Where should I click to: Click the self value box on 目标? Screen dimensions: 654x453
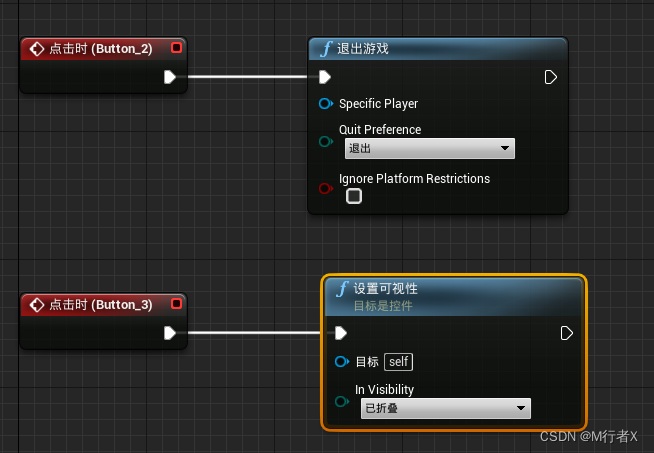[398, 362]
